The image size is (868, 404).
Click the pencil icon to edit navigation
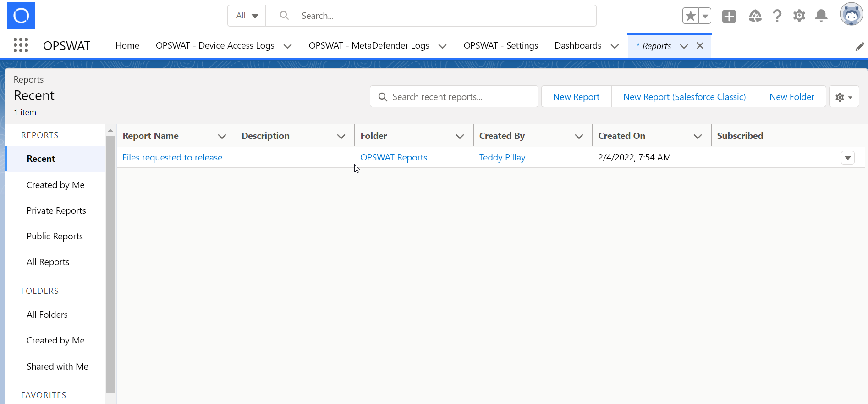coord(860,46)
